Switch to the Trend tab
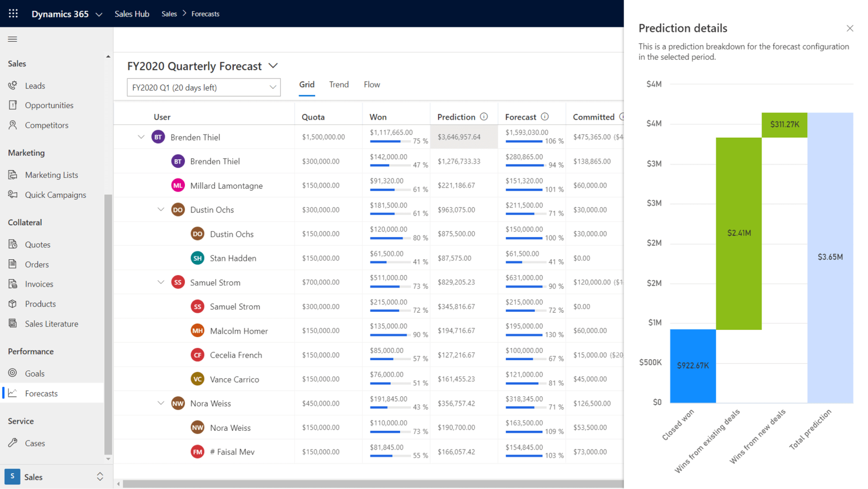Screen dimensions: 868x489 coord(338,84)
